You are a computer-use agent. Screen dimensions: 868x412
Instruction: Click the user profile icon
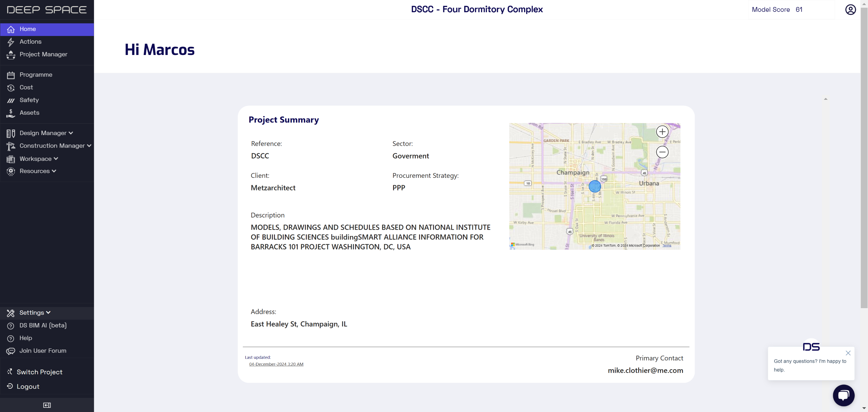pos(850,10)
